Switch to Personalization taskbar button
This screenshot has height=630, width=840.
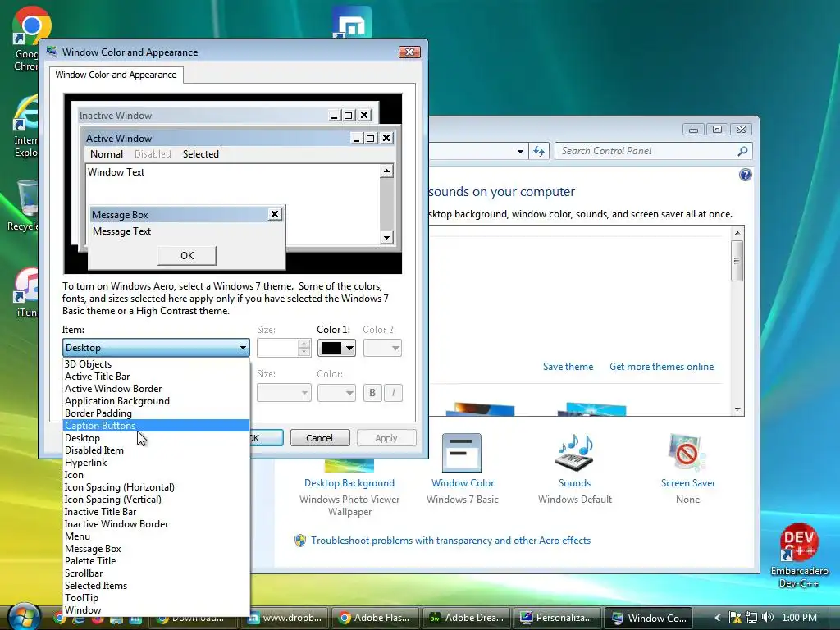click(x=557, y=618)
